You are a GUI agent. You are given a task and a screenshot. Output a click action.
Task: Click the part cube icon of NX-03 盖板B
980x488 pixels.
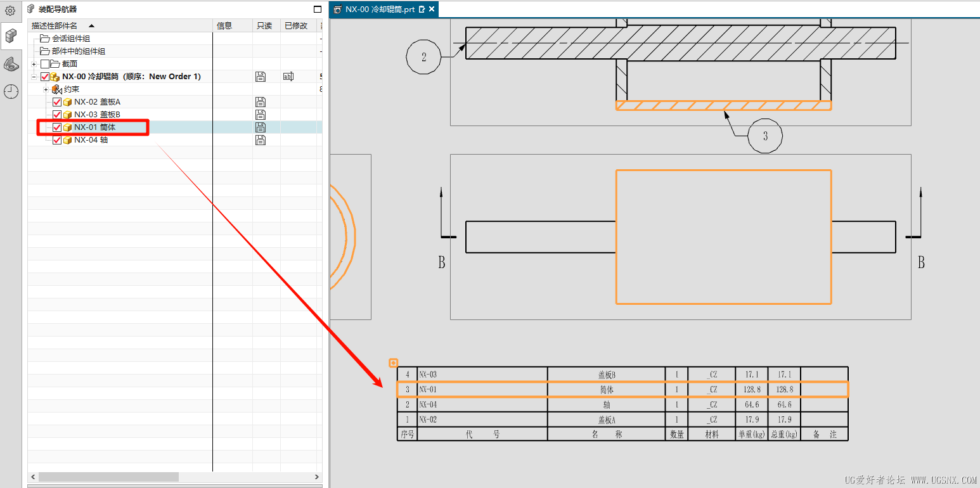tap(67, 115)
